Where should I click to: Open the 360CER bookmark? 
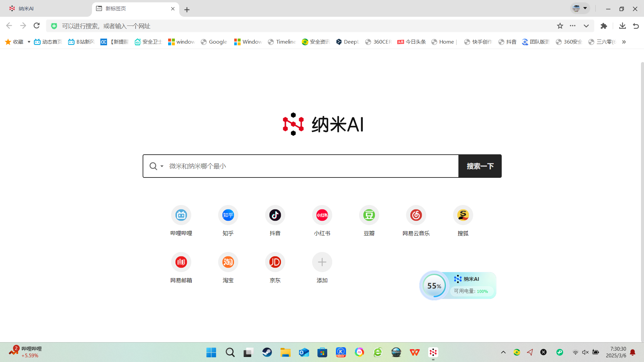point(379,42)
